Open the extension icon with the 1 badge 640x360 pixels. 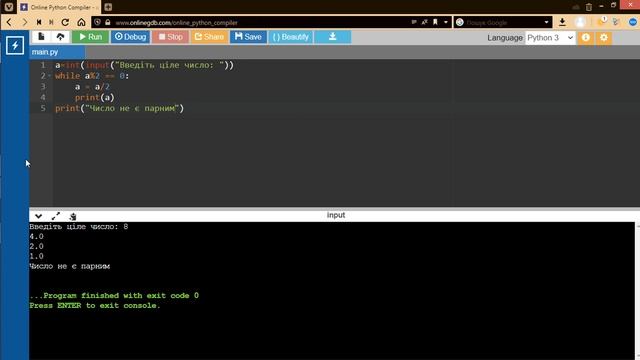click(601, 22)
